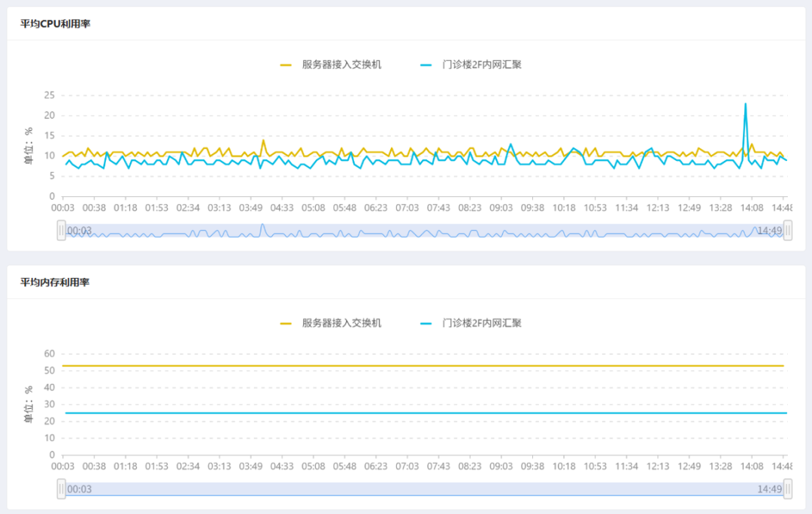Screen dimensions: 812x514
Task: Click the 平均CPU利用率 panel title
Action: click(56, 24)
